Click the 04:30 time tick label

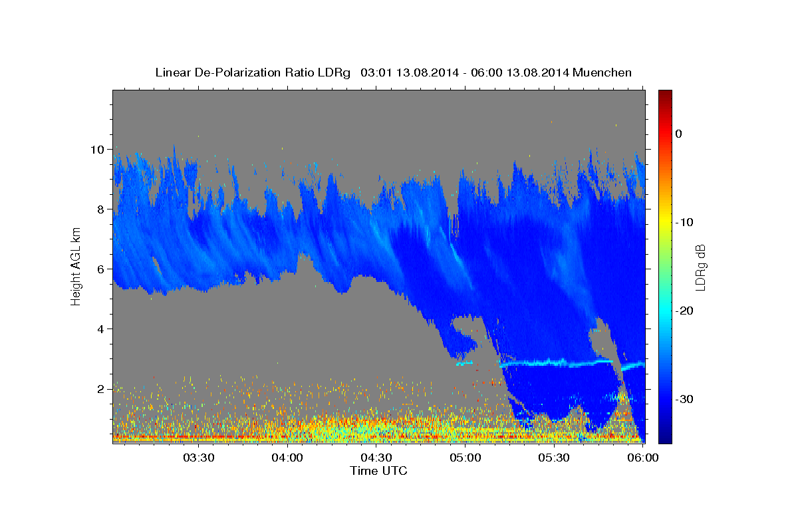pyautogui.click(x=376, y=458)
